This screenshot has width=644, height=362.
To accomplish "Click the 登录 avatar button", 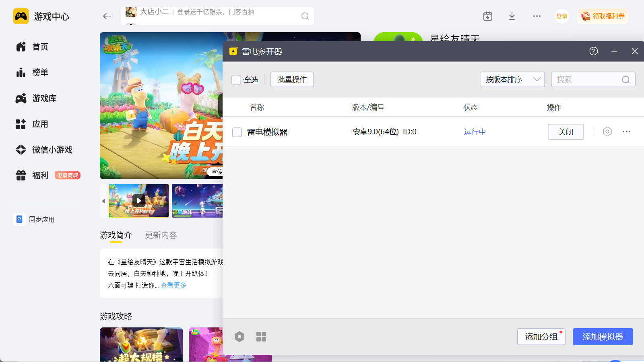I will coord(562,16).
